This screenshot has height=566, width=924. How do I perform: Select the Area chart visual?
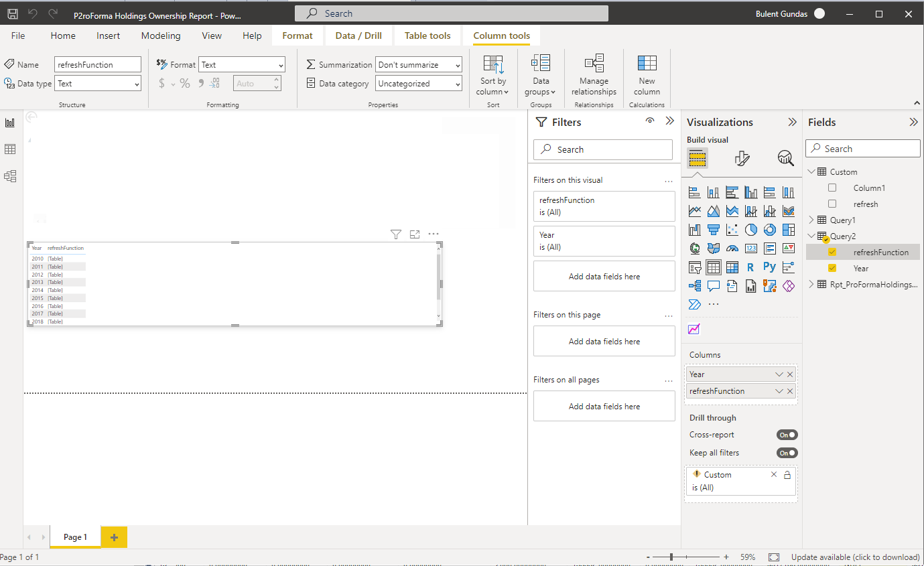click(x=714, y=211)
